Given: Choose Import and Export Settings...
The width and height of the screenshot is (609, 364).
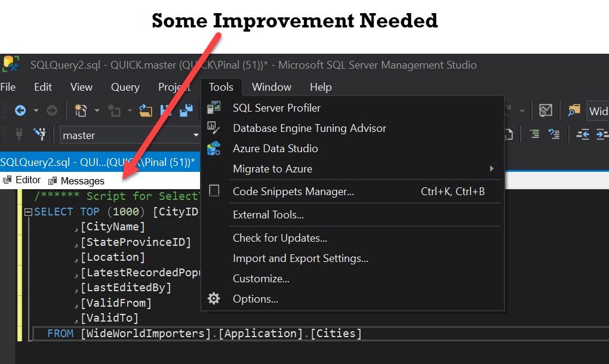Looking at the screenshot, I should click(x=353, y=258).
